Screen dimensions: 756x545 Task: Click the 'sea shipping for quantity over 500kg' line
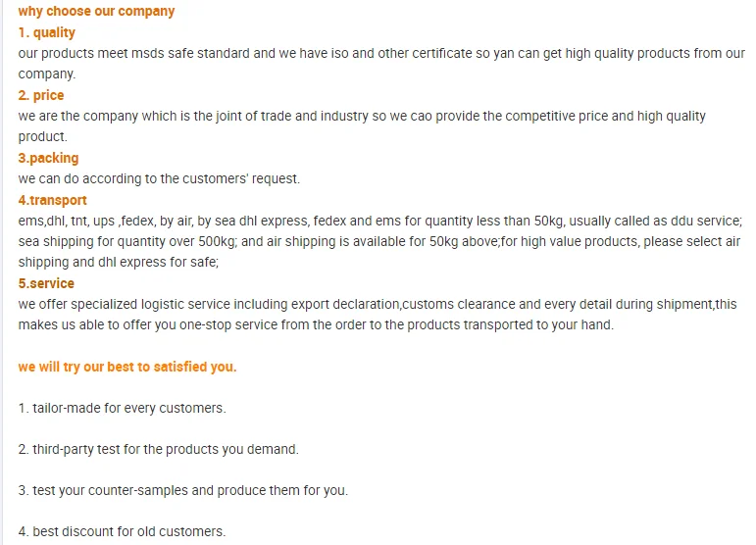[378, 241]
